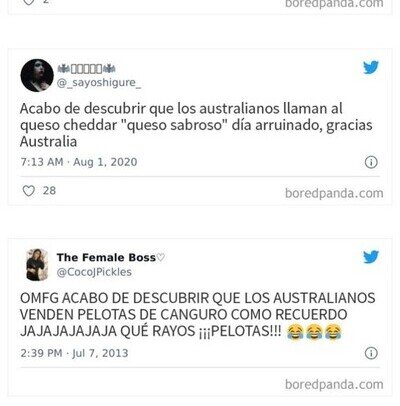Open The Female Boss profile avatar
The height and width of the screenshot is (406, 400).
point(37,265)
